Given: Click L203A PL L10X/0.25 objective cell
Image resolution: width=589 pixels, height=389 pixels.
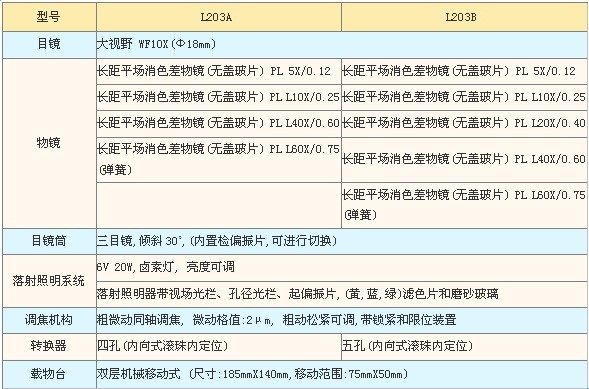Looking at the screenshot, I should coord(219,97).
